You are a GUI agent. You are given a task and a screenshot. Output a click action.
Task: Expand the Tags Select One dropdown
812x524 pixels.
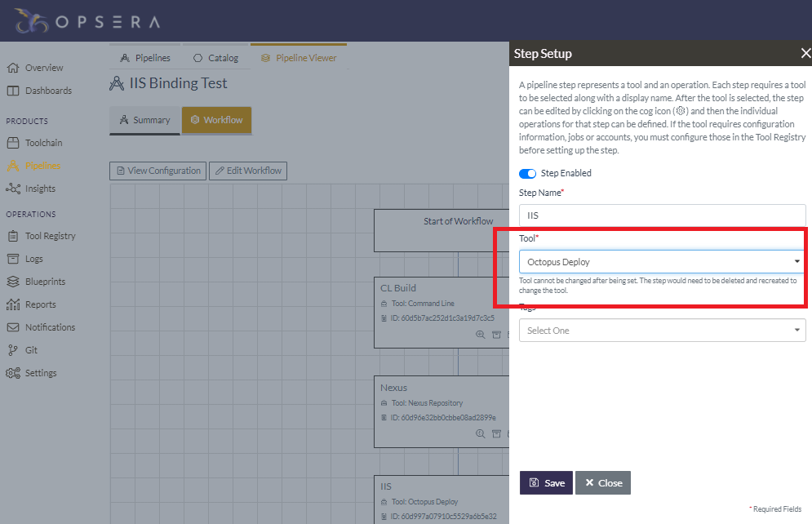tap(662, 331)
